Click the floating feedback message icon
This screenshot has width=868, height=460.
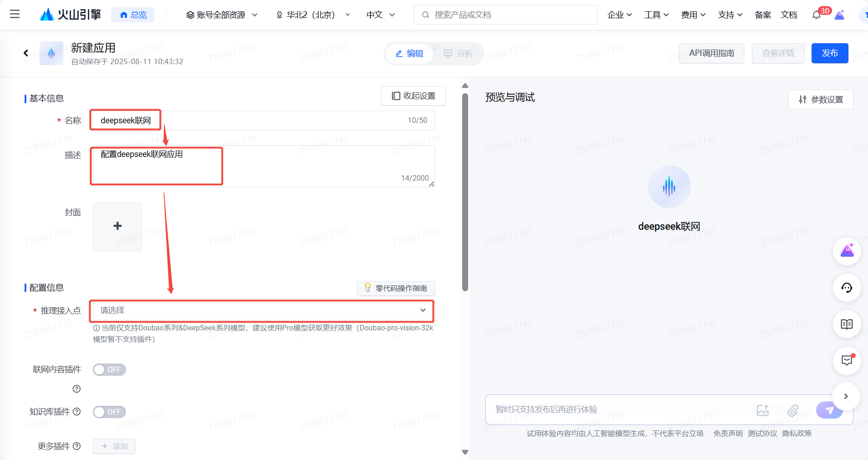click(847, 360)
